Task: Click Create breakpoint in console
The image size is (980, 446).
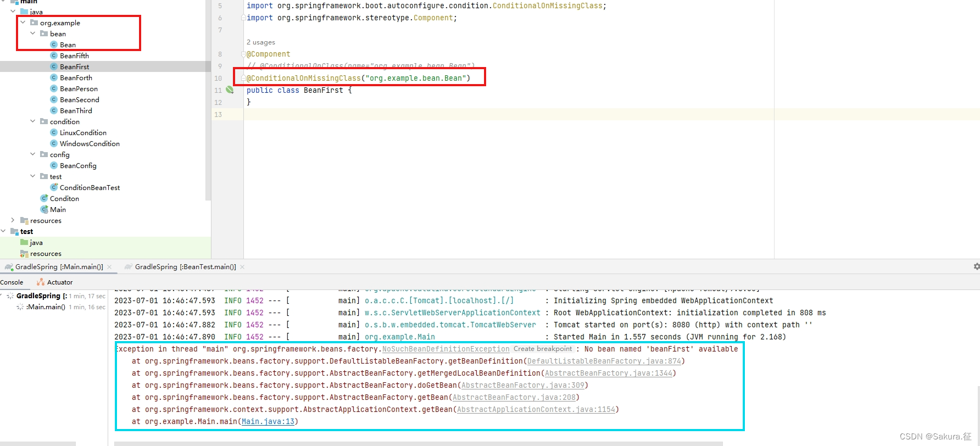Action: tap(543, 349)
